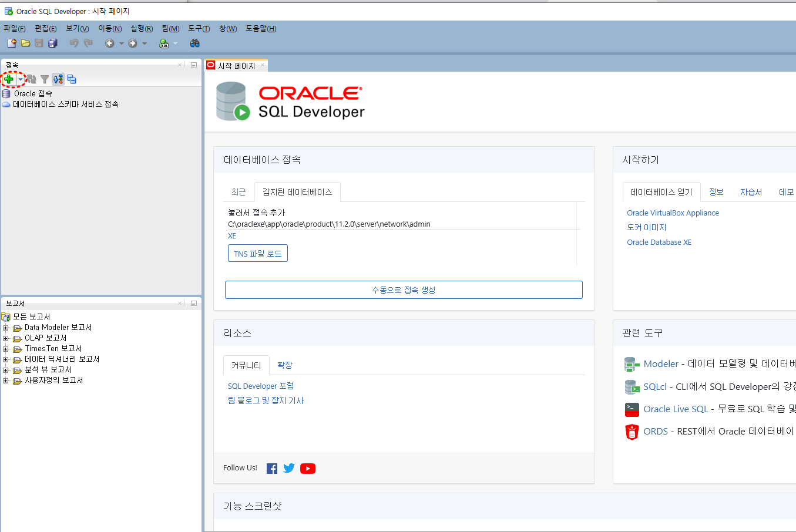Expand the 데이터 딕셔너리 보고서 folder
Viewport: 796px width, 532px height.
coord(6,359)
